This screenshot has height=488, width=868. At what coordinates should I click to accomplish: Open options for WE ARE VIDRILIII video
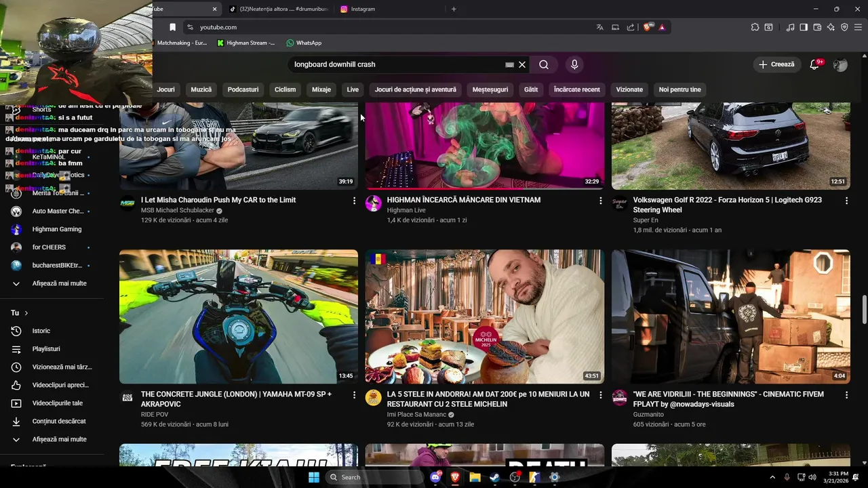coord(846,394)
